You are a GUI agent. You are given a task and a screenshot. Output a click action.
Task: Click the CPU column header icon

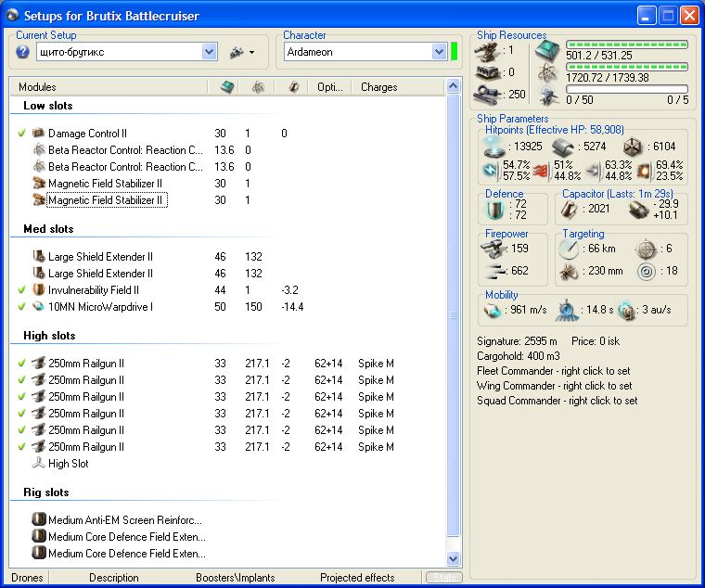click(x=227, y=87)
